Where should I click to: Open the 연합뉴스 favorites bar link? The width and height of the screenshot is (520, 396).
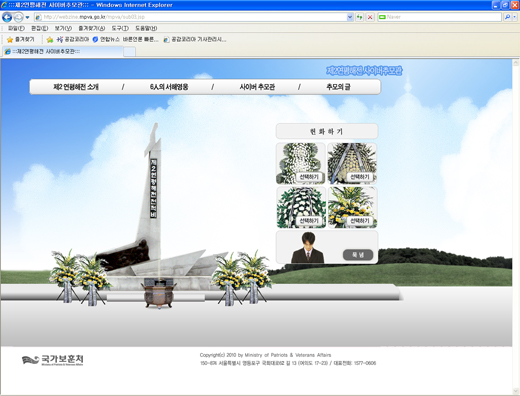coord(125,40)
